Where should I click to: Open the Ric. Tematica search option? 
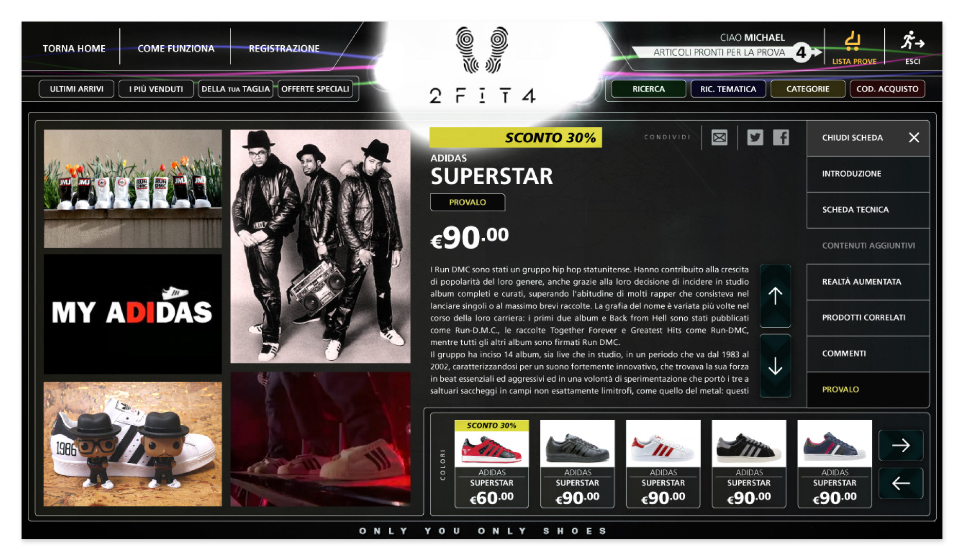coord(728,89)
